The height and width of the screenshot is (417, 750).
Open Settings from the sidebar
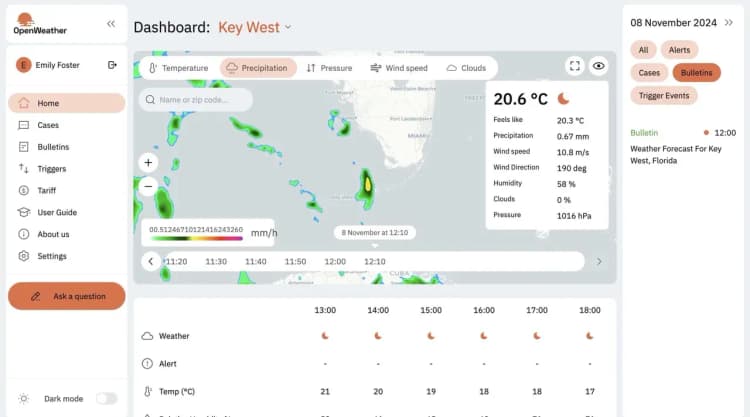click(x=52, y=256)
